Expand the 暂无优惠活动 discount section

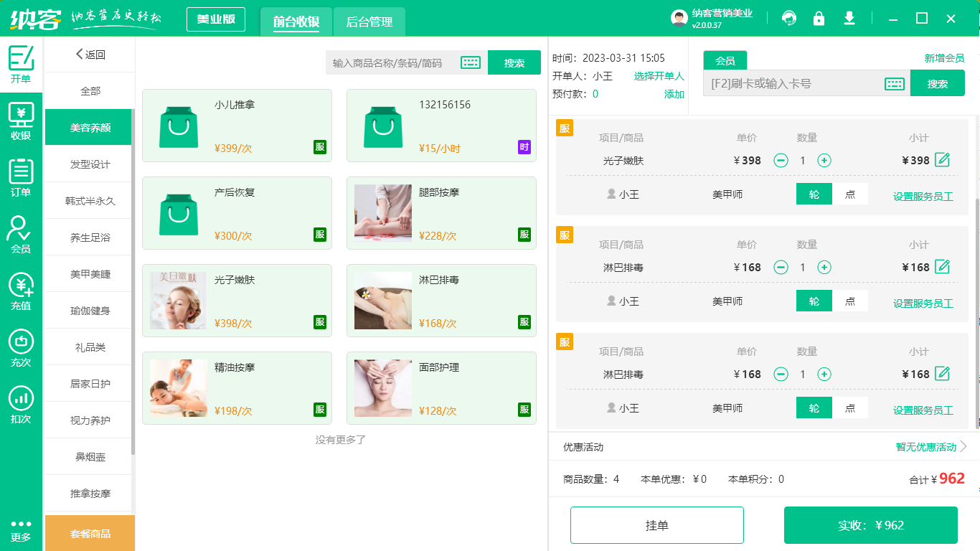point(927,446)
